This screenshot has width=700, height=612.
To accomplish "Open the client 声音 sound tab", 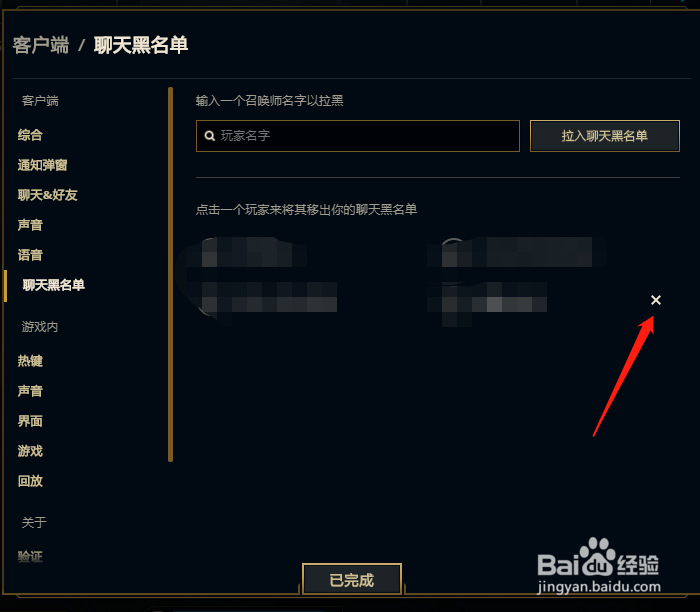I will [x=30, y=225].
